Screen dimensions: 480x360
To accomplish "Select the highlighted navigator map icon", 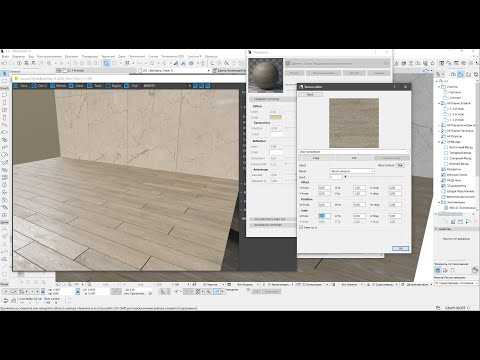I will point(460,74).
